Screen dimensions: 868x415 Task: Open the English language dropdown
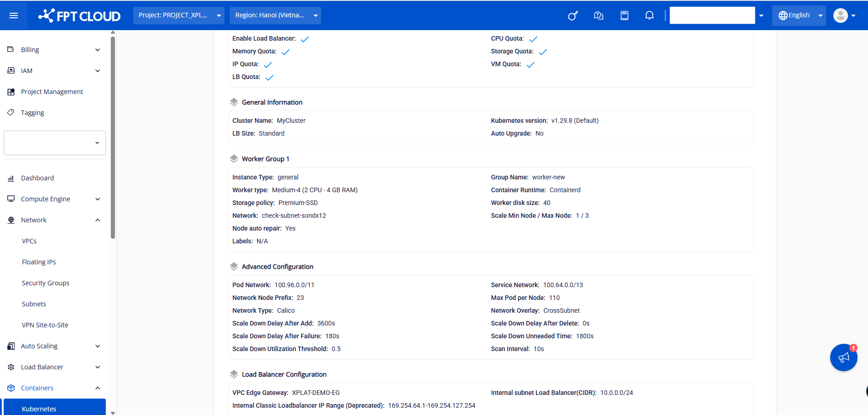[x=799, y=16]
